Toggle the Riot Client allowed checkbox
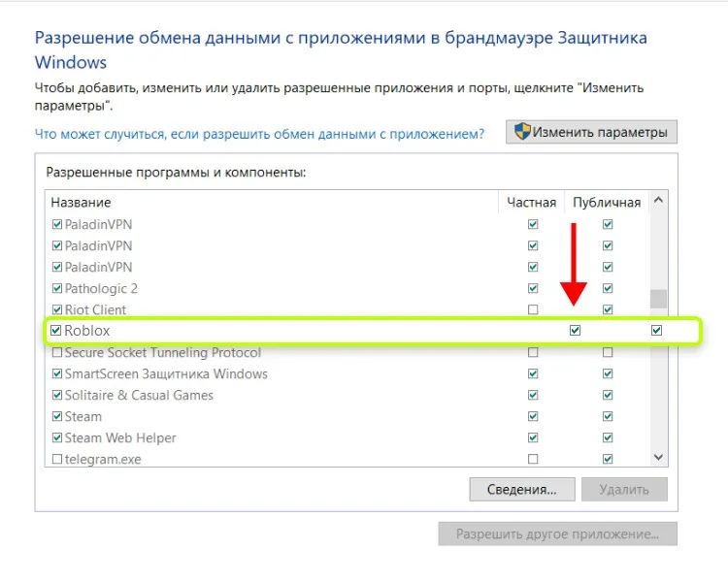The image size is (728, 582). [x=57, y=309]
